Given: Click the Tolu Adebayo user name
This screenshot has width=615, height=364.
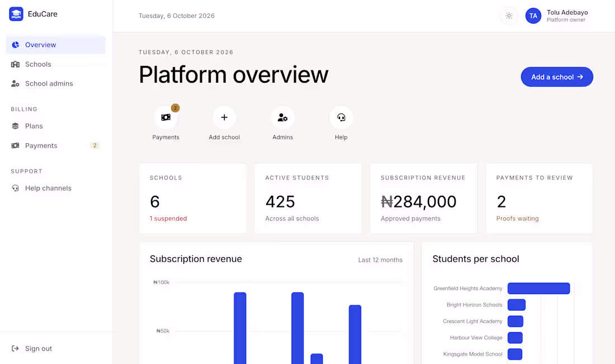Looking at the screenshot, I should (567, 12).
